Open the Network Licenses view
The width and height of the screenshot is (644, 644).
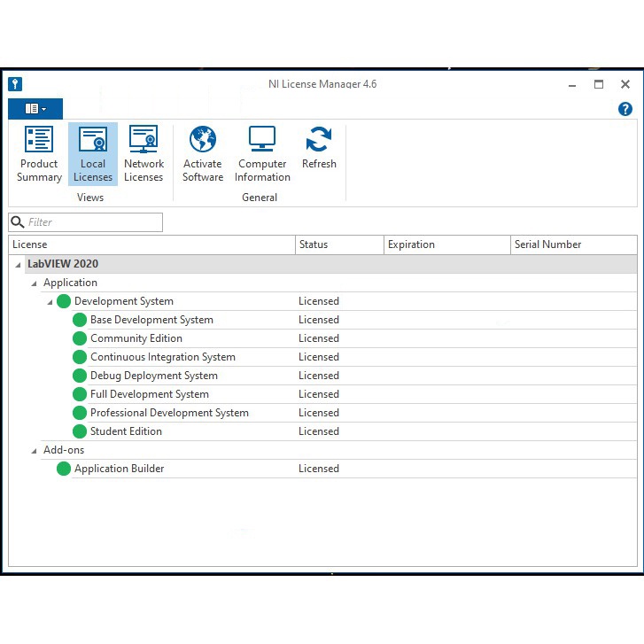144,153
